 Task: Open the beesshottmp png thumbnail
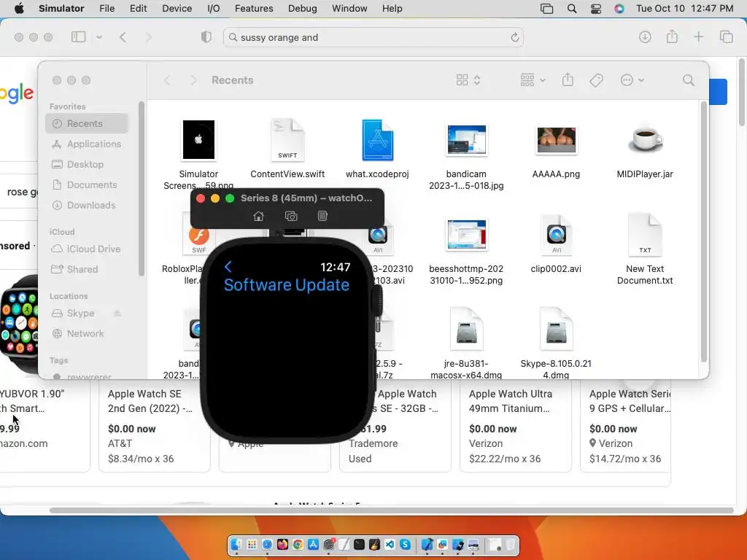(466, 235)
